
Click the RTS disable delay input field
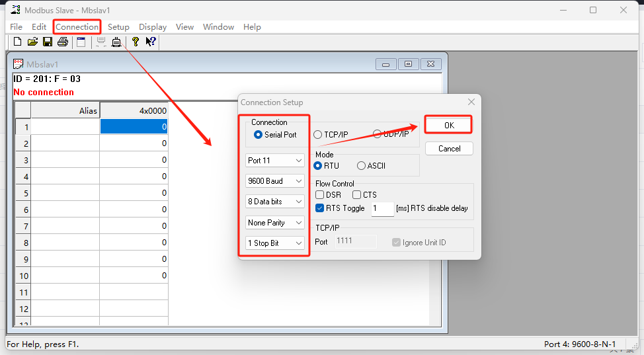[x=382, y=208]
